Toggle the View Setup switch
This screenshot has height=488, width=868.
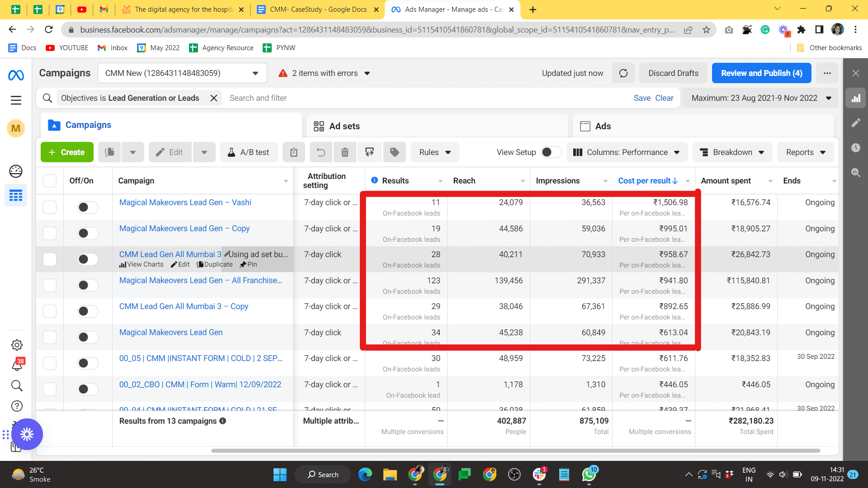pyautogui.click(x=550, y=152)
